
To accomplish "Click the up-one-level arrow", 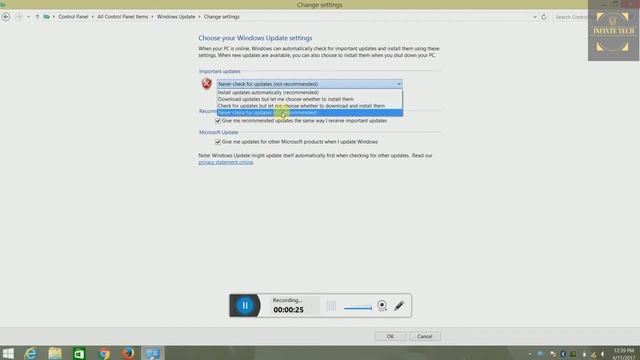I will [37, 17].
